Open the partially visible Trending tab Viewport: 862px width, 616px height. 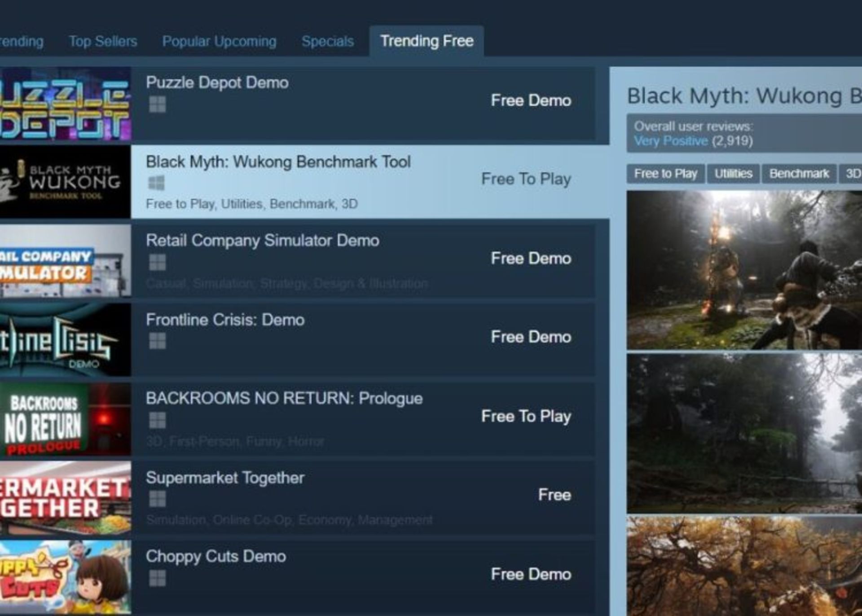click(22, 41)
